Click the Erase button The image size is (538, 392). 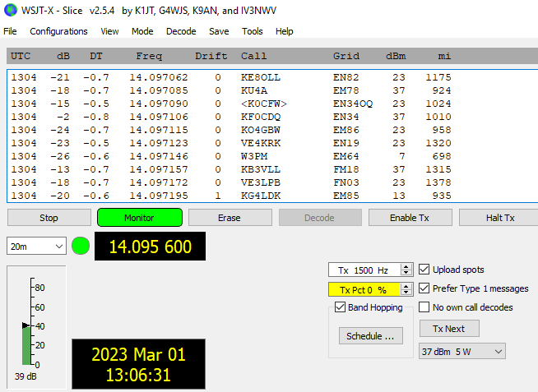coord(230,218)
